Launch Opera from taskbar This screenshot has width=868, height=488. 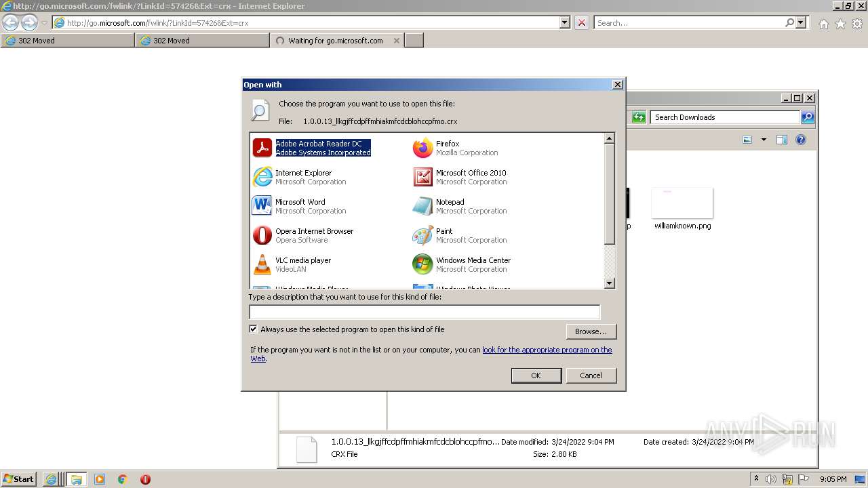[145, 479]
